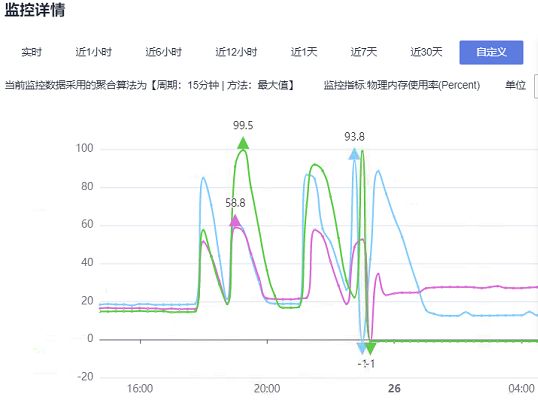Choose the 近30天 time range

pos(426,52)
